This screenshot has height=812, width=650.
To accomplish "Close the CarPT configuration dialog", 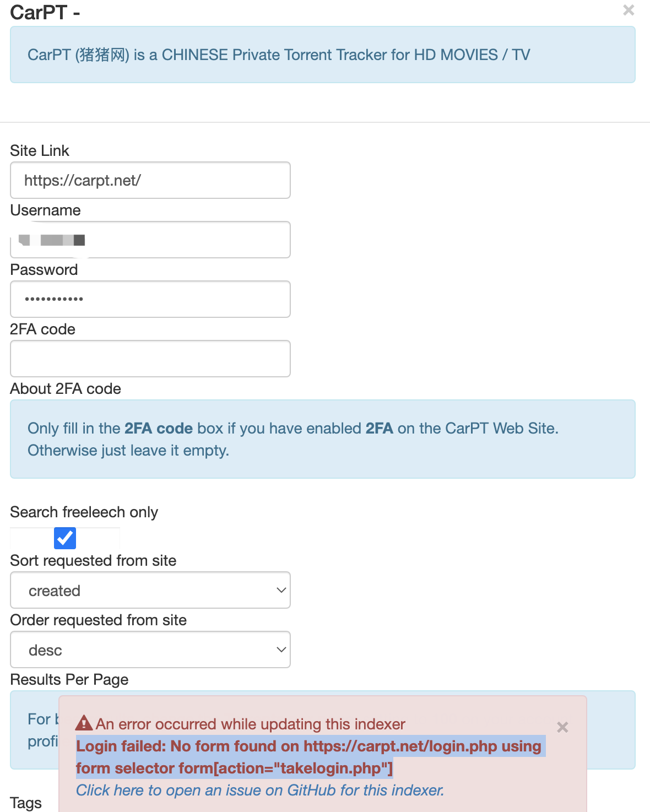I will point(628,10).
